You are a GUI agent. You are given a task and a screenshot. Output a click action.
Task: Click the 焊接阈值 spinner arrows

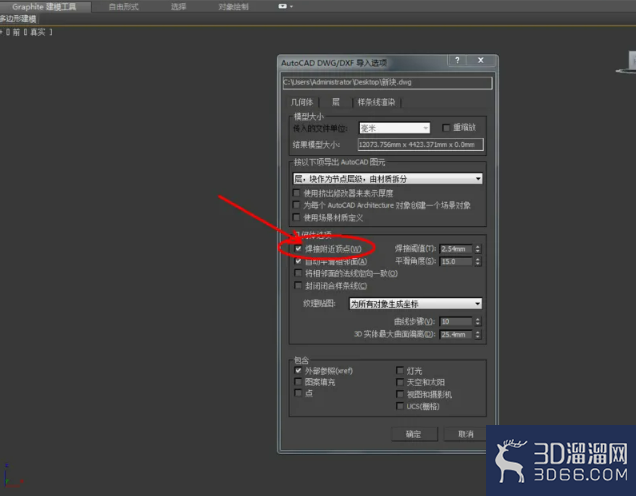point(478,249)
